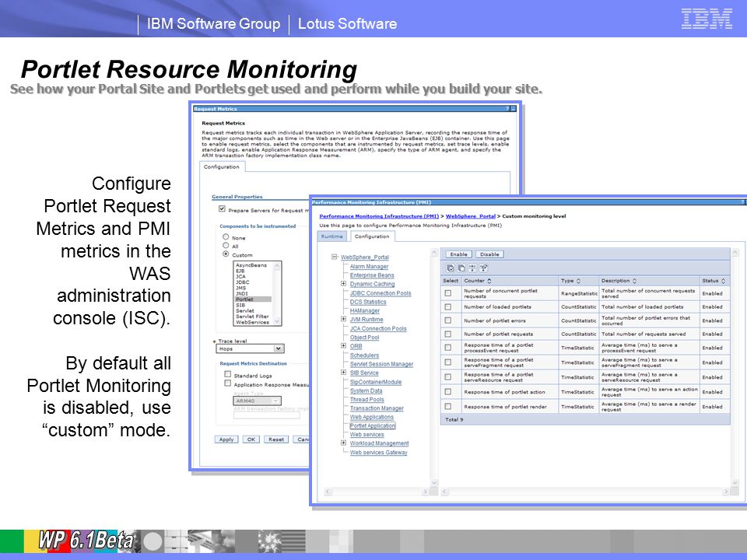
Task: Minimize the Request Metrics portlet panel
Action: (514, 109)
